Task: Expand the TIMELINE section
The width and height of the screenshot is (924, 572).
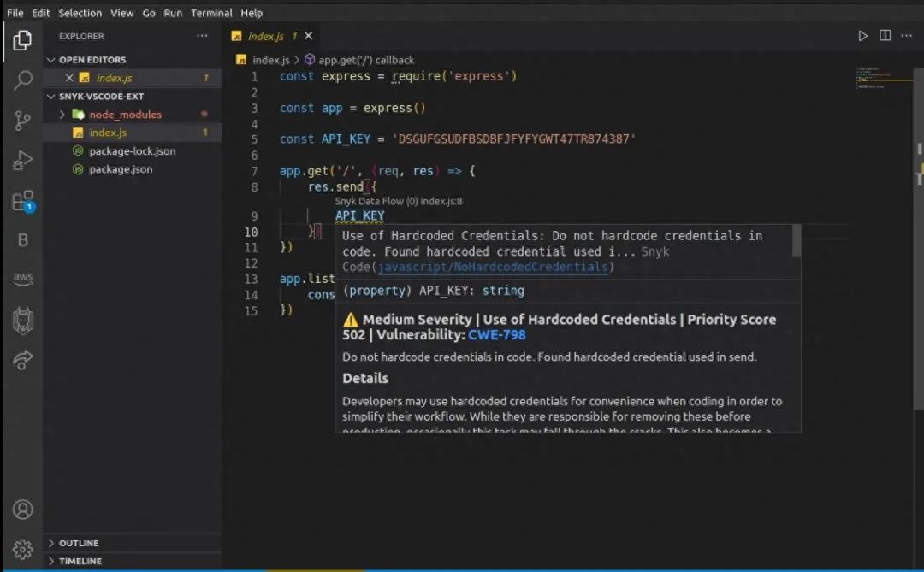Action: point(80,561)
